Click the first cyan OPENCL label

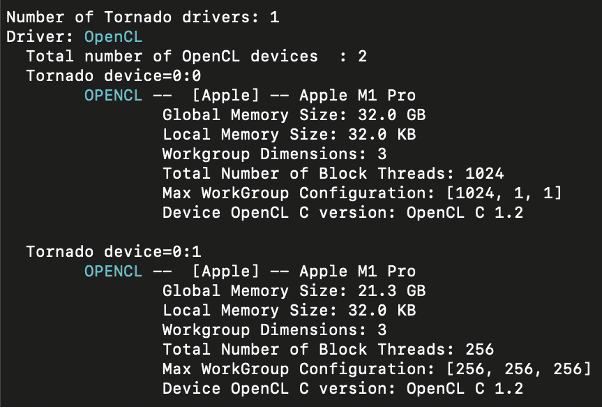(x=113, y=95)
